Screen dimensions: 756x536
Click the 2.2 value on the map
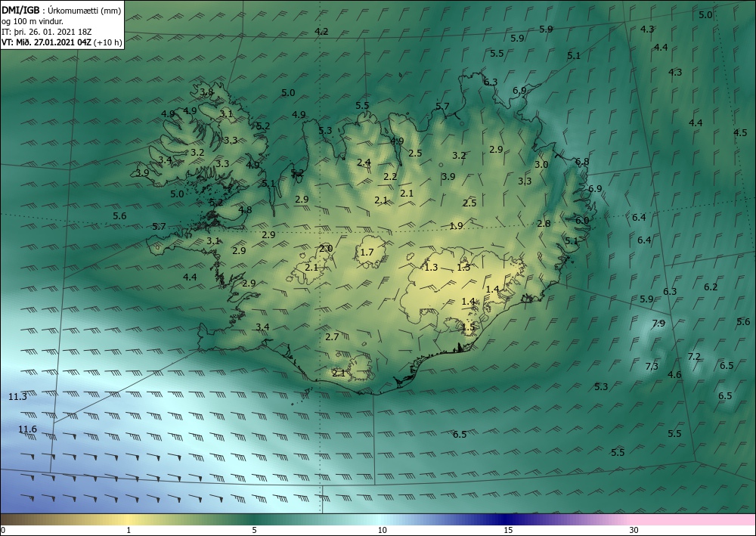pos(390,176)
